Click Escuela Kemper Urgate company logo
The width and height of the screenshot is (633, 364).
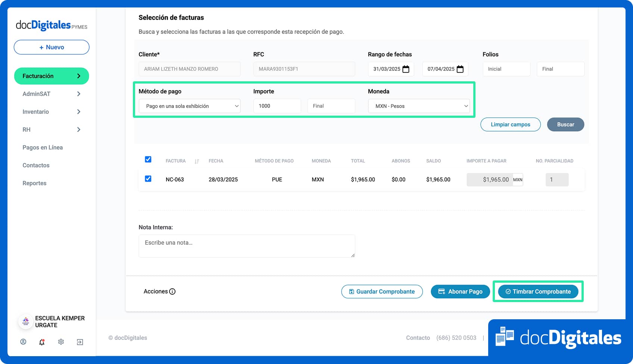[x=26, y=321]
